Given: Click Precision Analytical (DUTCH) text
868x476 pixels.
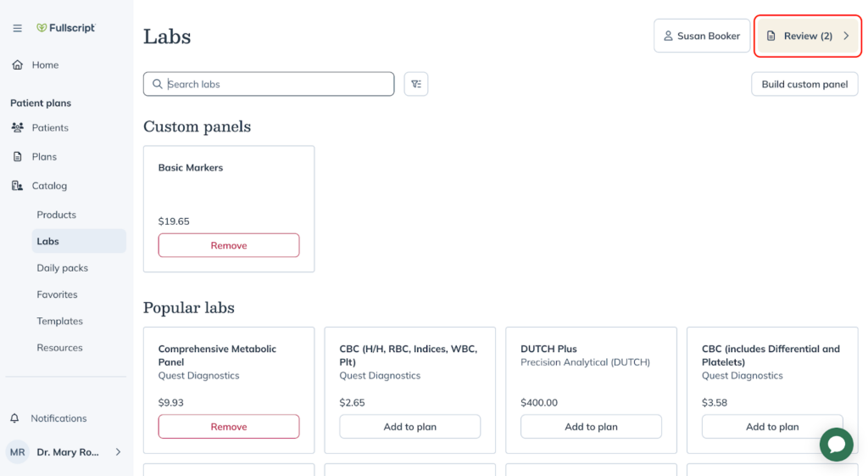Looking at the screenshot, I should (585, 361).
